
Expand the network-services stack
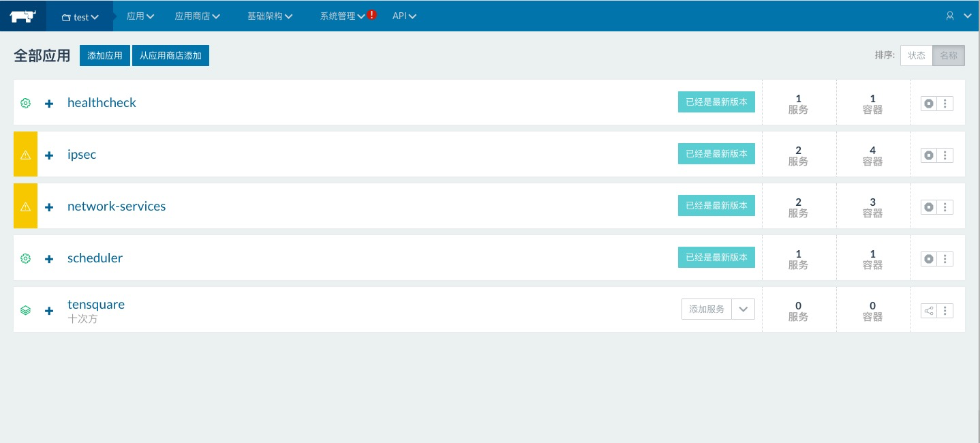pyautogui.click(x=49, y=207)
